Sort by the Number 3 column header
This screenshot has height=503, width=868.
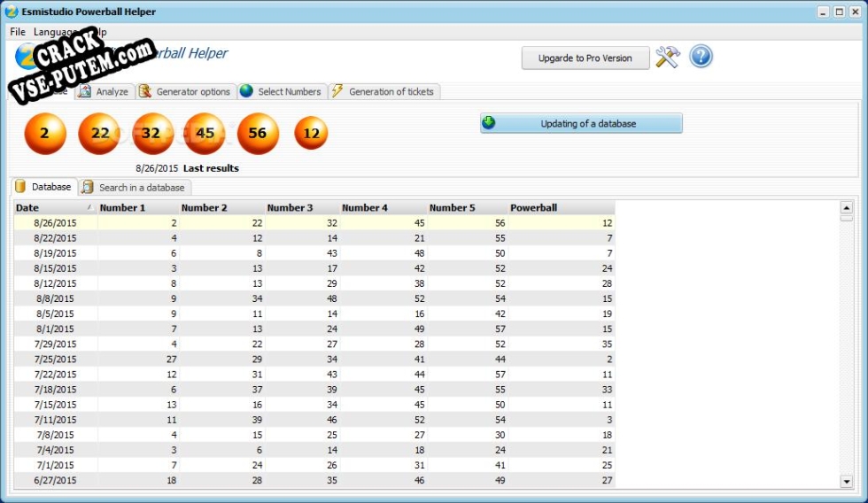[x=302, y=207]
